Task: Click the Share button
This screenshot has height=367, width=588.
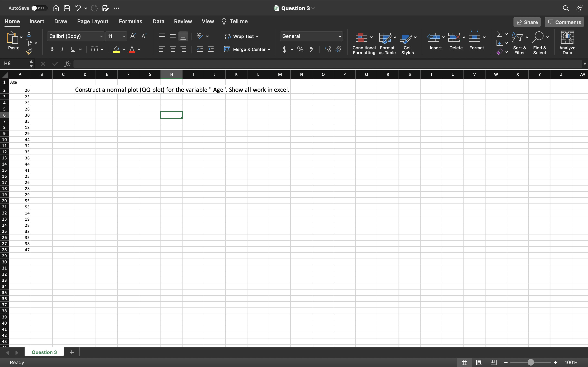Action: coord(527,22)
